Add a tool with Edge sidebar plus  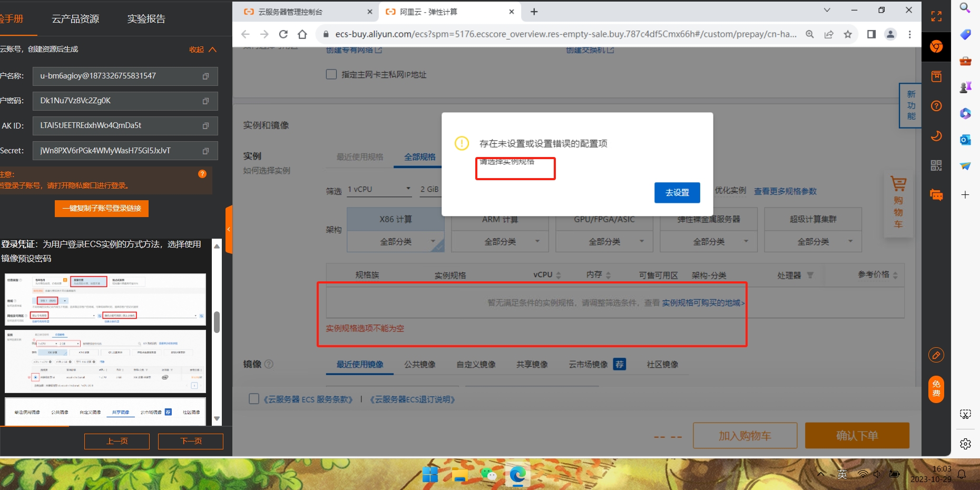coord(965,195)
